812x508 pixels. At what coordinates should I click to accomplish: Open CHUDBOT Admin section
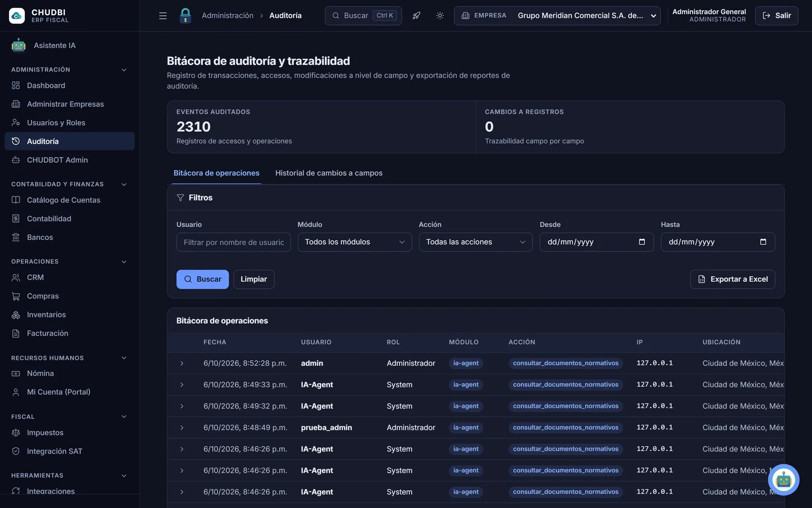click(70, 160)
